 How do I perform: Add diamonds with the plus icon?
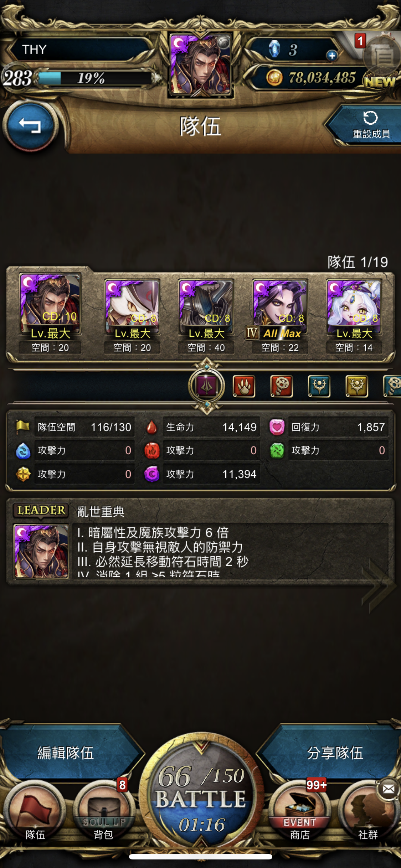[332, 56]
